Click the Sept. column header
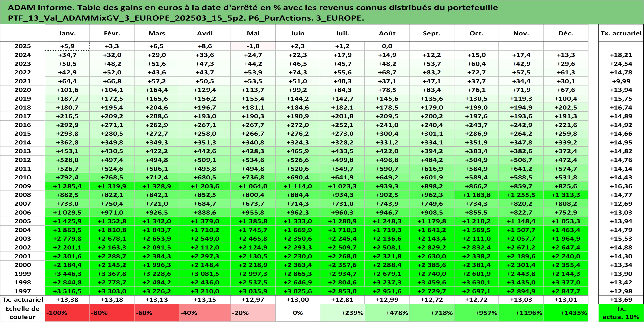 (432, 33)
